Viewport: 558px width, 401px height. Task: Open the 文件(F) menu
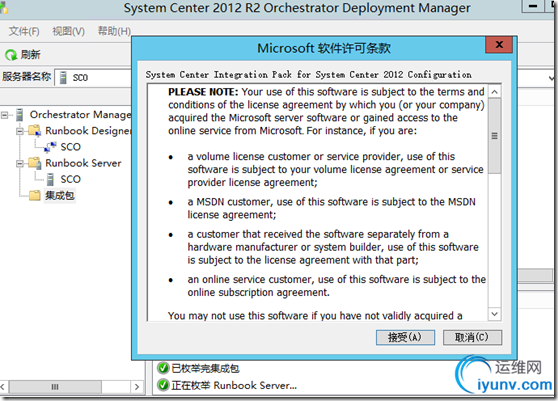point(24,31)
